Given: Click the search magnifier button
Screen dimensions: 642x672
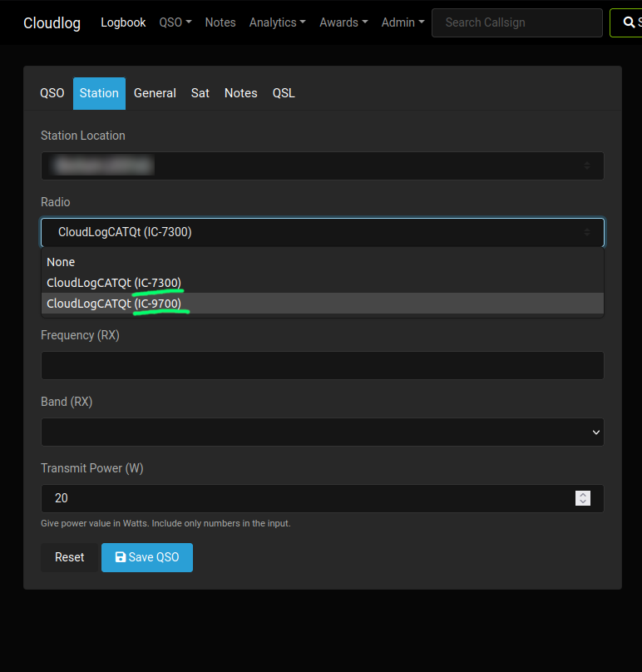Looking at the screenshot, I should pyautogui.click(x=626, y=22).
